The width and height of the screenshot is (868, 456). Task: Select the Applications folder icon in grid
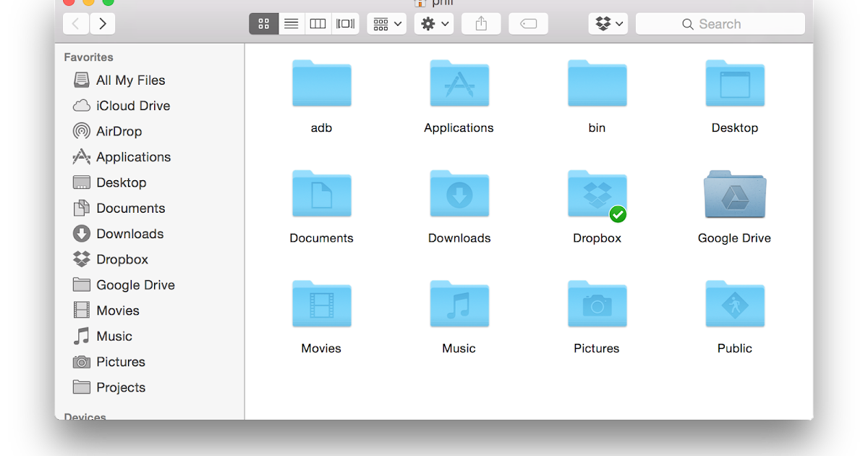point(459,83)
